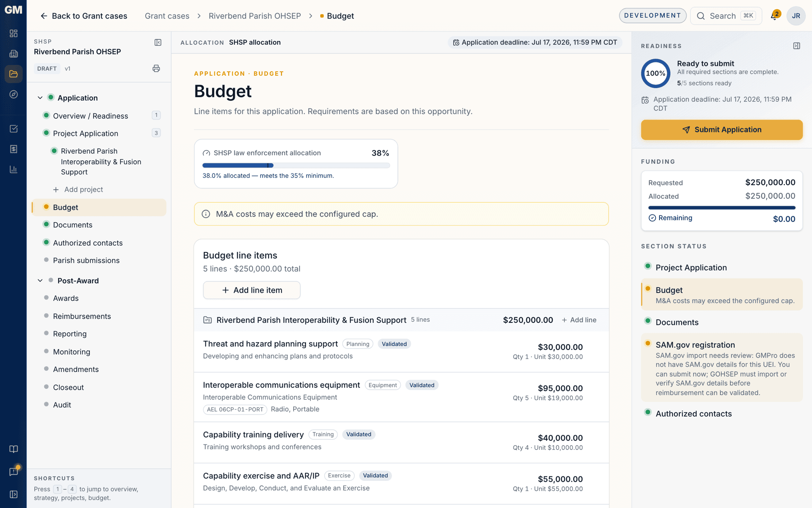Open the building icon in left rail

(14, 54)
